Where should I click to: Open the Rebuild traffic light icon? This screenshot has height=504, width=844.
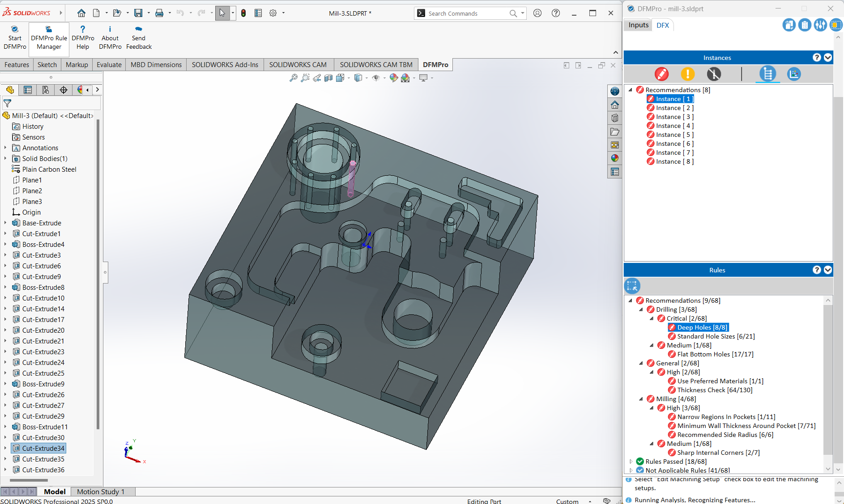click(243, 13)
